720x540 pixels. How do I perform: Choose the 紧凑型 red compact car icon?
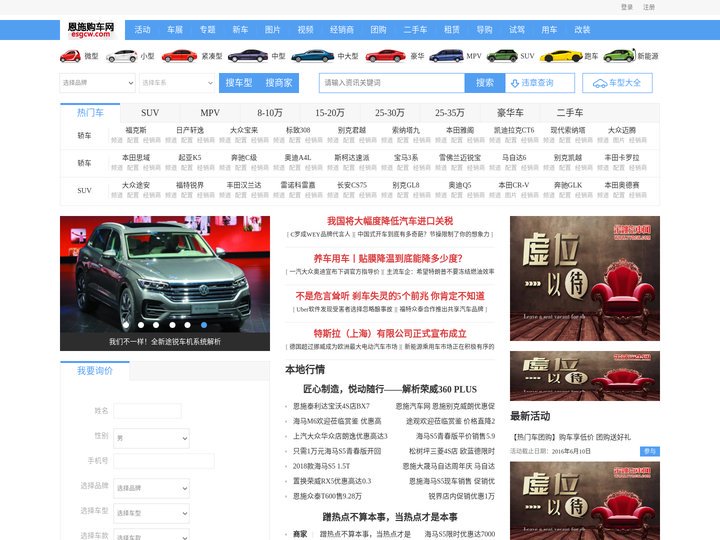click(x=180, y=56)
